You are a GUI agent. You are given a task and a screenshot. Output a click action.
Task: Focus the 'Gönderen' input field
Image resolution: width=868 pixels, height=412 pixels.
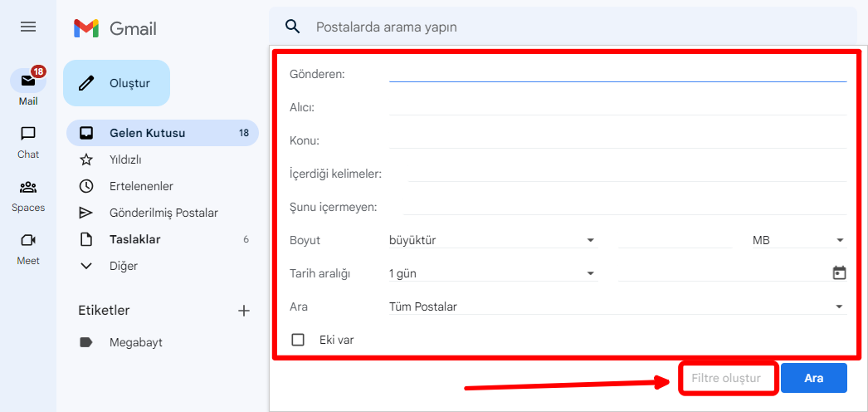coord(617,73)
